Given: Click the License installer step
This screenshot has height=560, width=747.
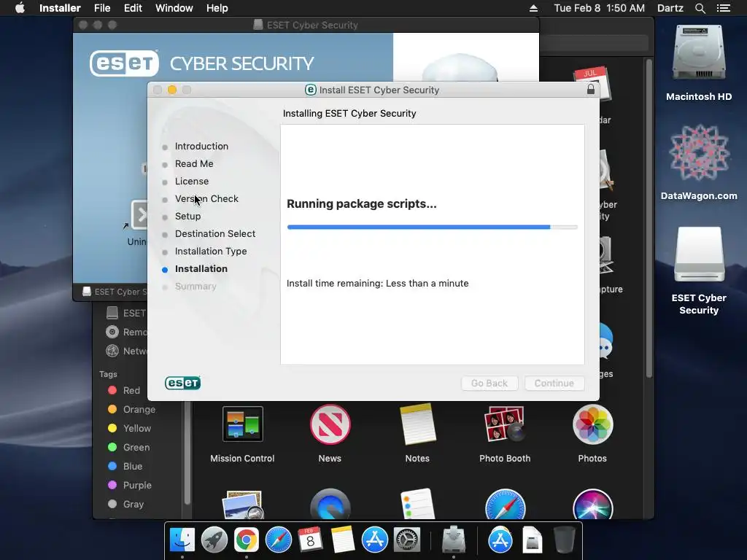Looking at the screenshot, I should click(192, 182).
